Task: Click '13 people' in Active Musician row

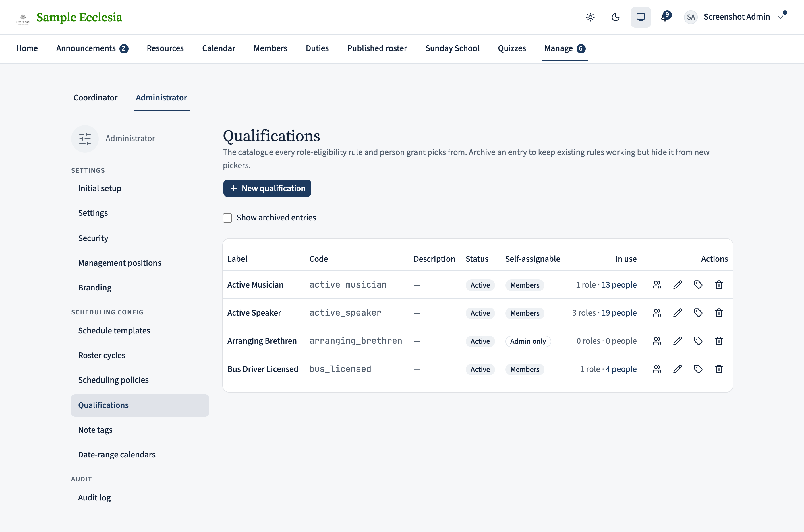Action: [x=619, y=285]
